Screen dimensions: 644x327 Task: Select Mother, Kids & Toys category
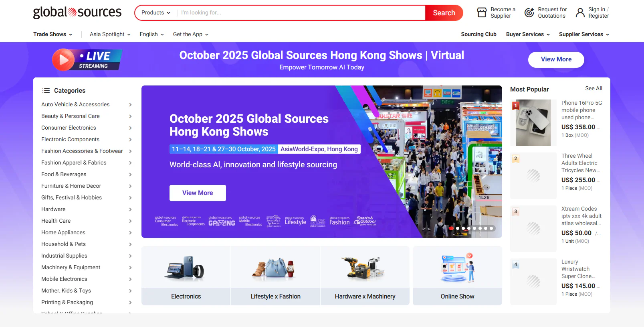(x=66, y=290)
